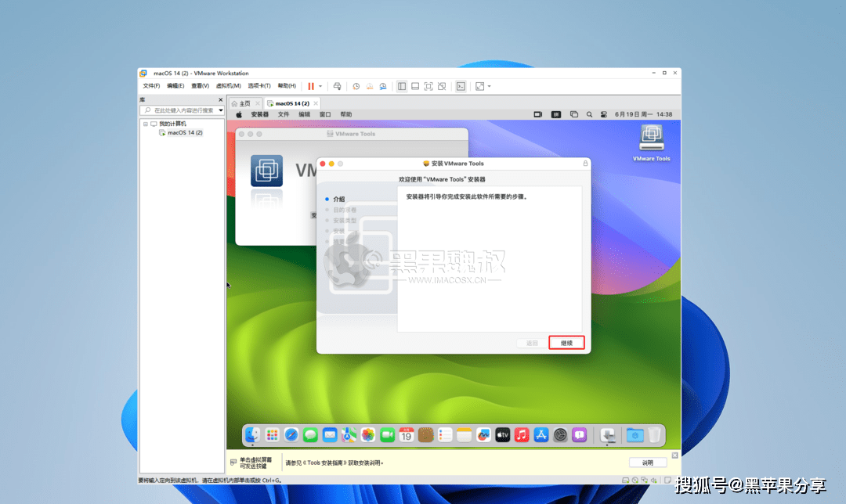
Task: Pause the virtual machine with the red pause icon
Action: point(311,86)
